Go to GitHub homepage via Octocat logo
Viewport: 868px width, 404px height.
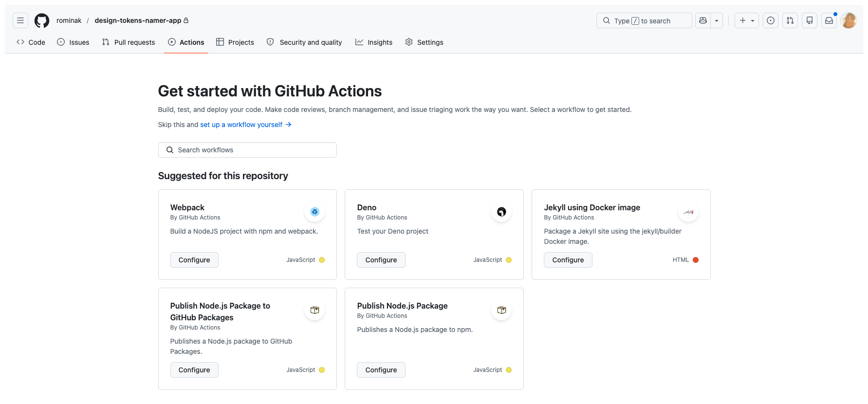pos(42,20)
